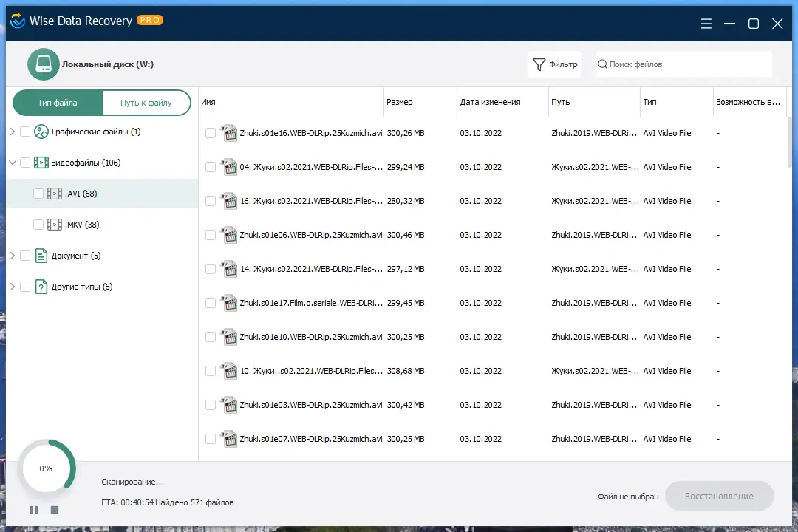Switch to the Тип файла tab
The image size is (798, 532).
click(x=58, y=103)
